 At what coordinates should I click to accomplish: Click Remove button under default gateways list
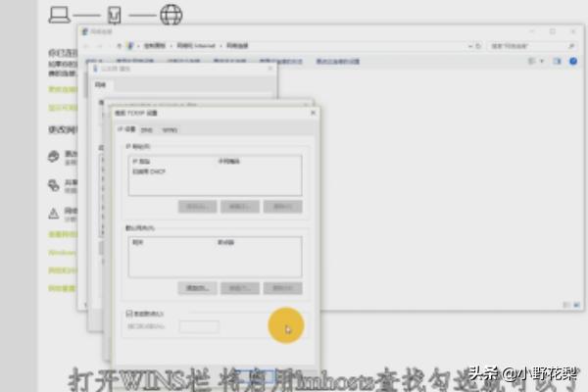283,288
